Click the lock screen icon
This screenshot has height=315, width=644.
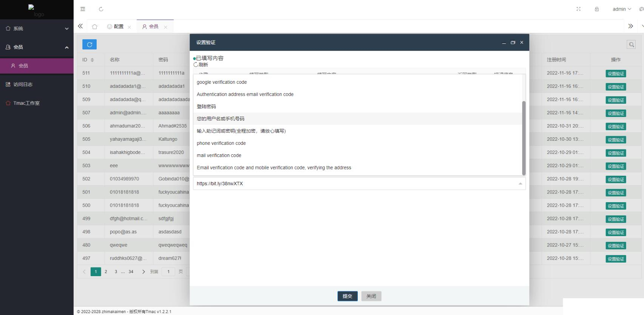point(597,9)
